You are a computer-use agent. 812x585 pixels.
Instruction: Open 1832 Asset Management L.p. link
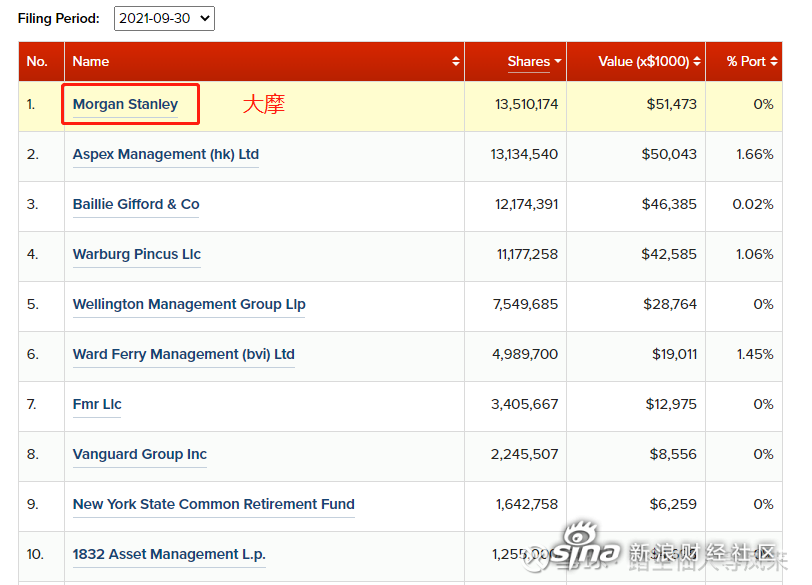tap(169, 554)
